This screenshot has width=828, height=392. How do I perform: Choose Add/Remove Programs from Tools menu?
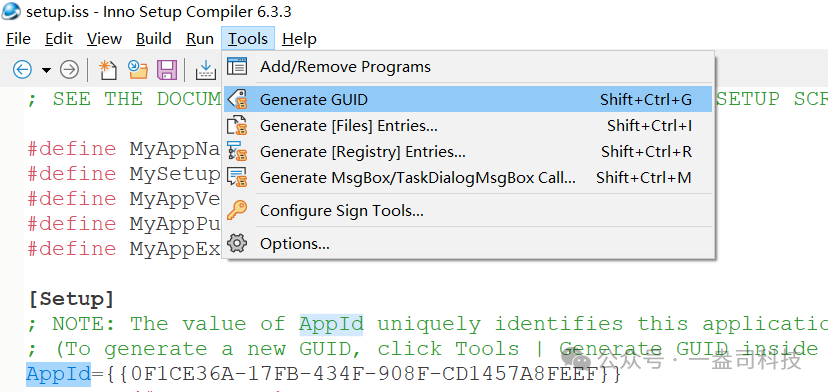pyautogui.click(x=468, y=67)
